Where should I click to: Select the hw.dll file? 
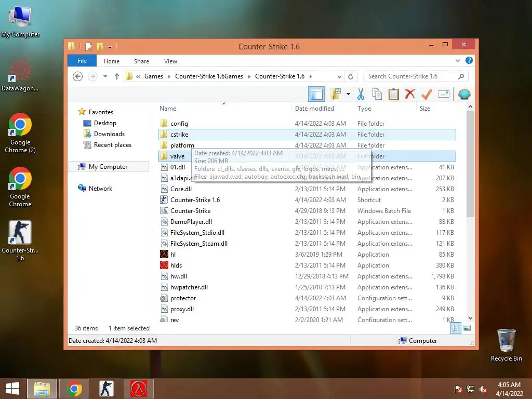(307, 276)
